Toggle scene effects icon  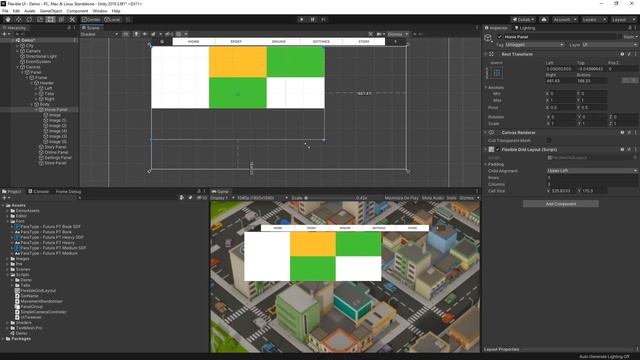click(x=153, y=34)
